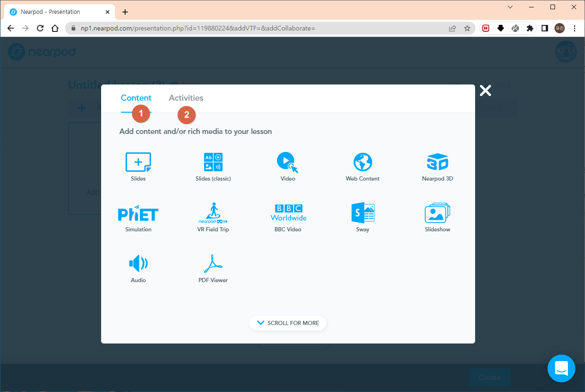585x392 pixels.
Task: Switch to the Activities tab
Action: tap(186, 98)
